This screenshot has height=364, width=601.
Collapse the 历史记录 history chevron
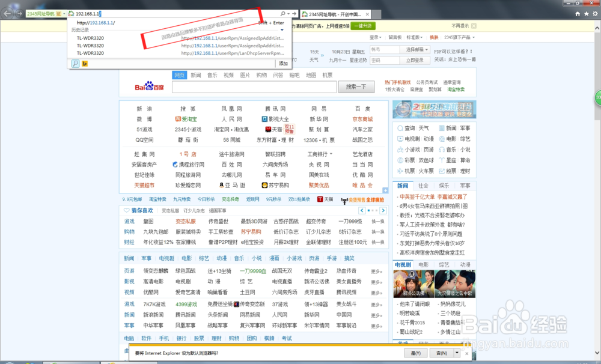coord(282,30)
